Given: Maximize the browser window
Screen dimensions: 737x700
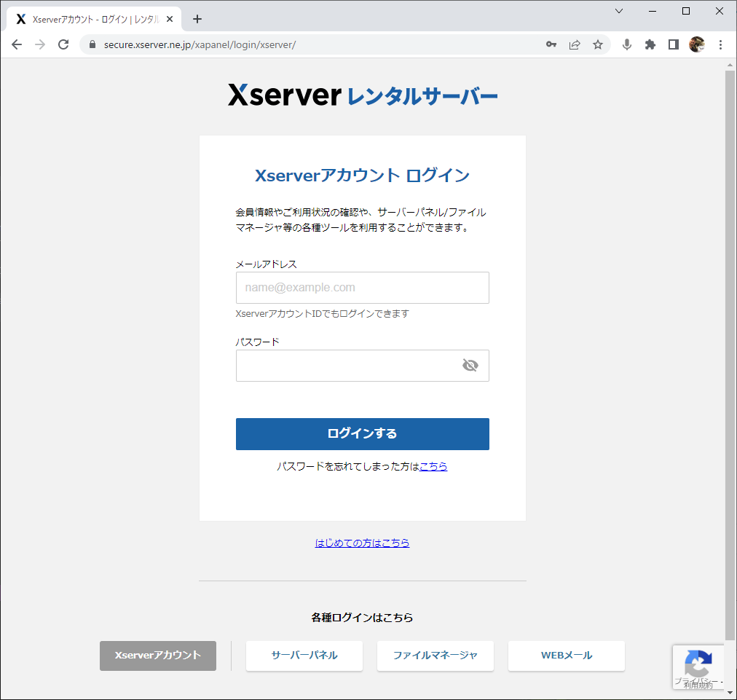Looking at the screenshot, I should click(686, 11).
